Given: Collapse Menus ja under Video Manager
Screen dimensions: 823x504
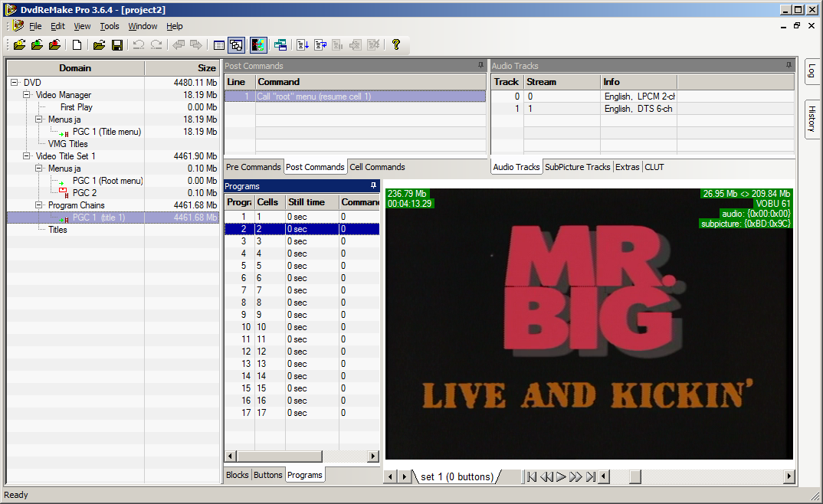Looking at the screenshot, I should point(39,119).
